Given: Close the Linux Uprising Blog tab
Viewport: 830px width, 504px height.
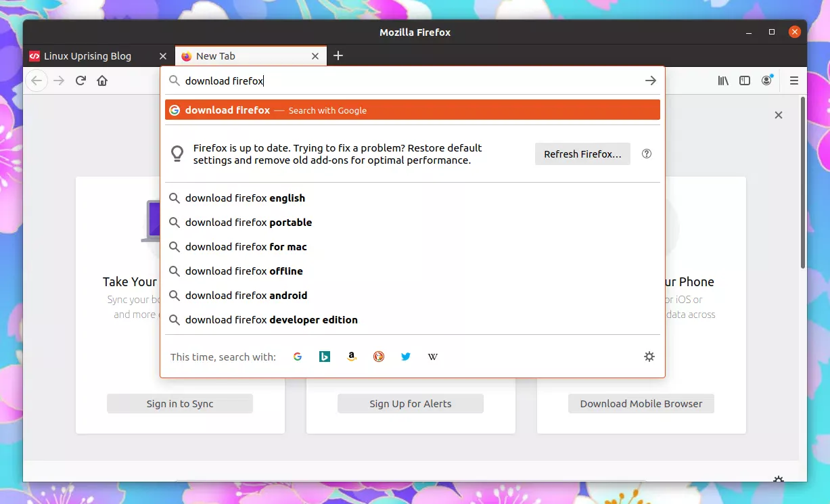Looking at the screenshot, I should (162, 56).
